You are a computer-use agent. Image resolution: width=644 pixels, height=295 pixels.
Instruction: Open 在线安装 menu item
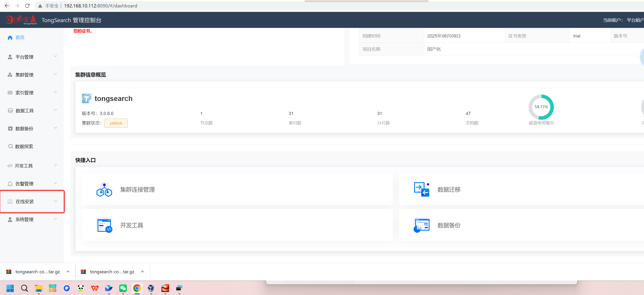pos(32,201)
